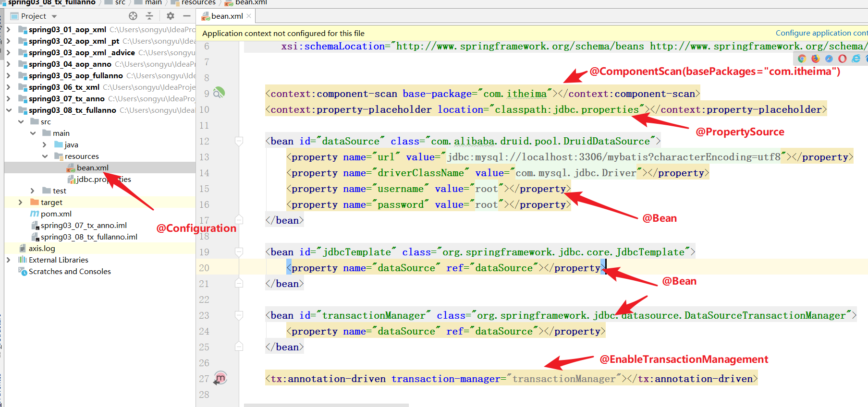Click 'driverClassName' property name on line 14
868x407 pixels.
tap(421, 173)
